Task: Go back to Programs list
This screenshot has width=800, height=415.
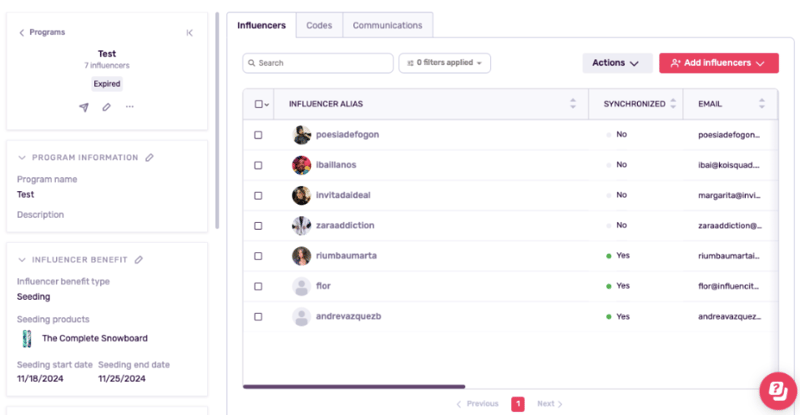Action: click(41, 33)
